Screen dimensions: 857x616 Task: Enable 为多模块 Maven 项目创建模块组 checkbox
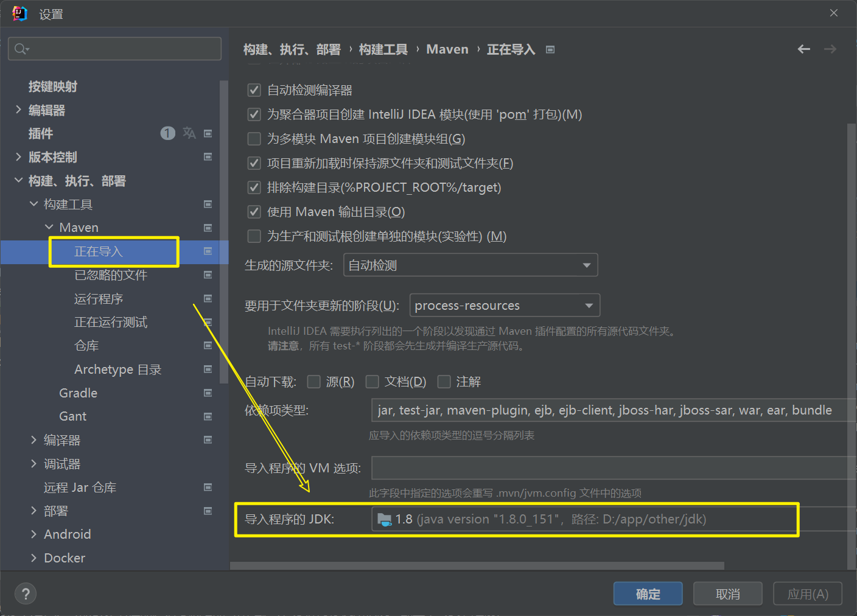pos(254,139)
